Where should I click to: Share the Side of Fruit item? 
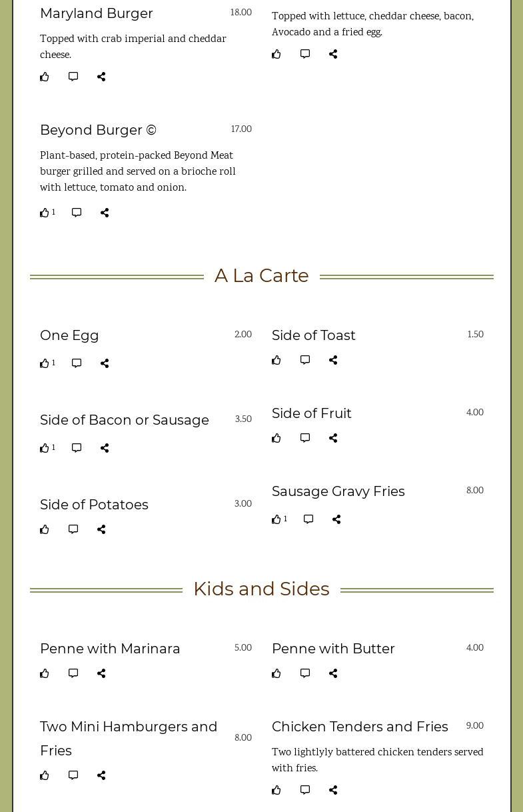coord(333,438)
